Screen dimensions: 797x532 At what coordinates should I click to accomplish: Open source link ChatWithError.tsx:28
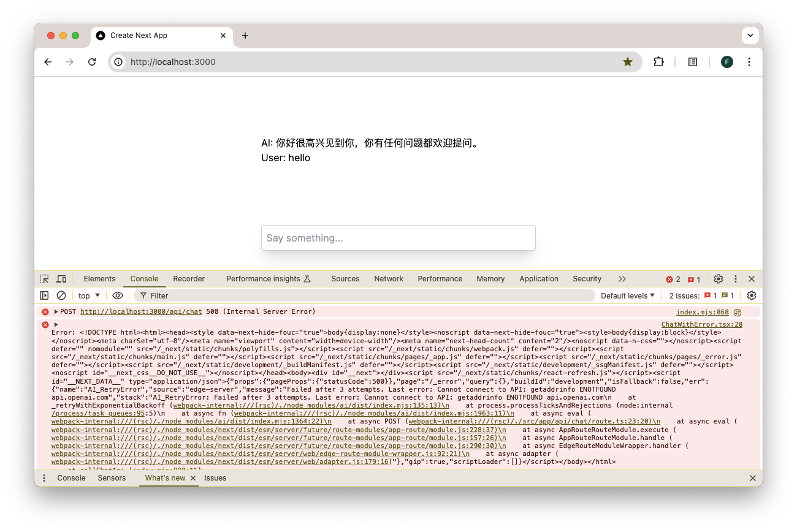click(702, 325)
